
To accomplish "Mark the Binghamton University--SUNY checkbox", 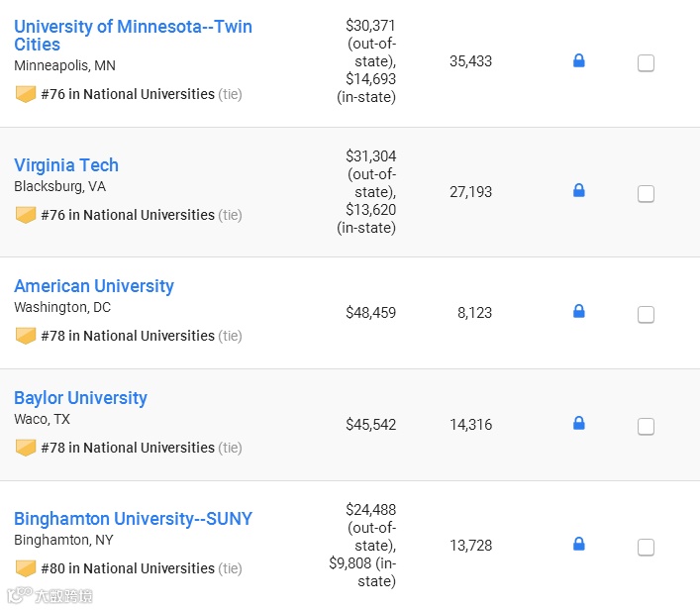I will 646,547.
